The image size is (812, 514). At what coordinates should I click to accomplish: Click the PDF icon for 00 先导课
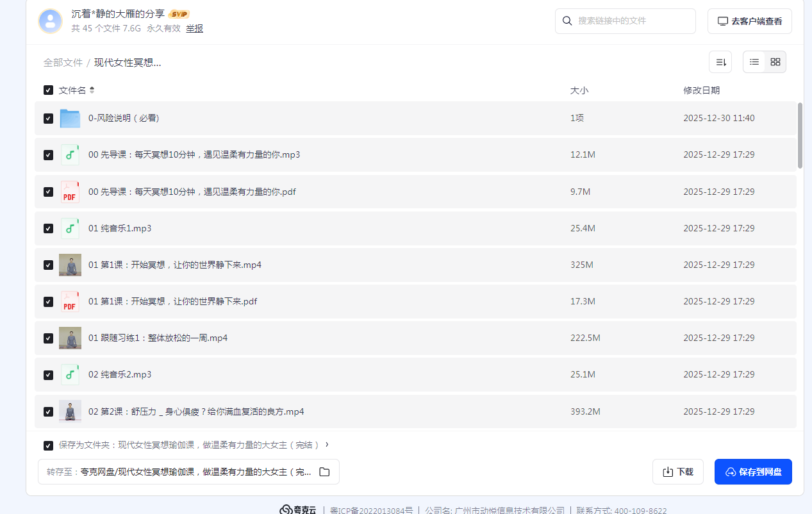pyautogui.click(x=70, y=192)
